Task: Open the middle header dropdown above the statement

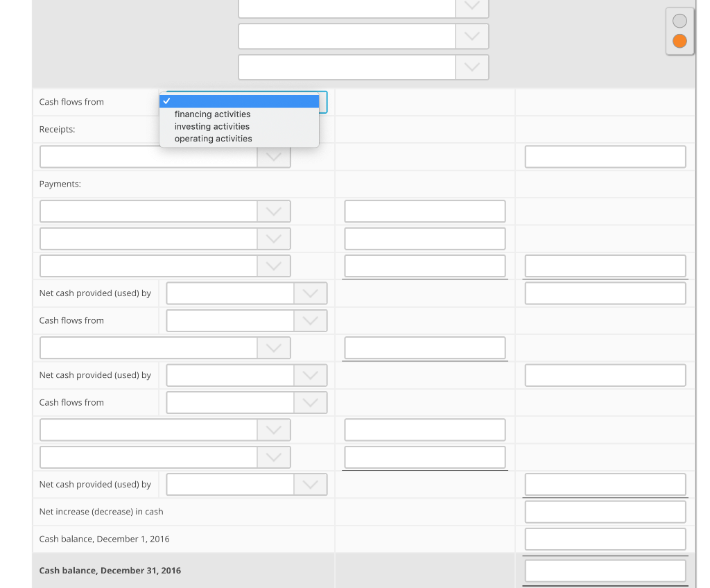Action: [x=363, y=36]
